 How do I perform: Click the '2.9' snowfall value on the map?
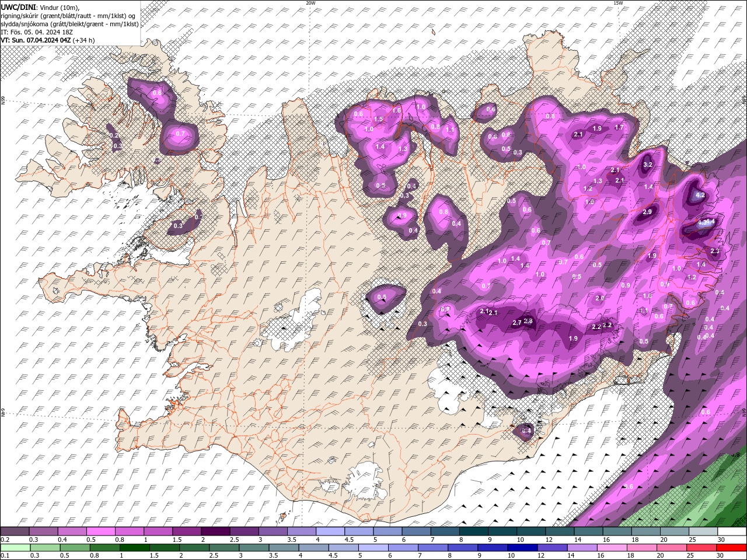[647, 212]
